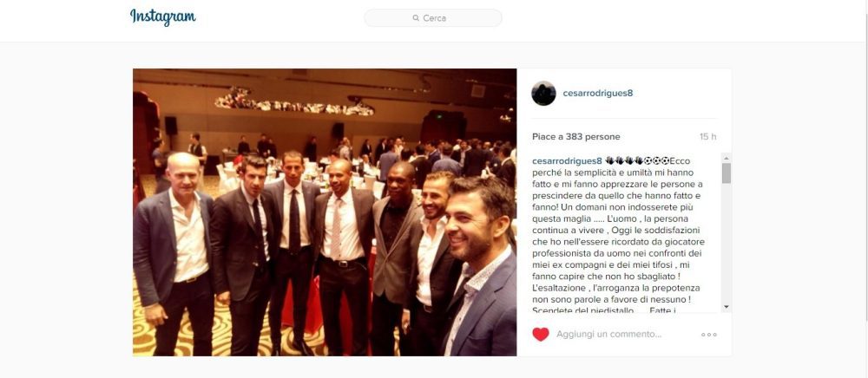Click the soccer ball emojis in the caption
Viewport: 868px width, 378px height.
pos(656,160)
